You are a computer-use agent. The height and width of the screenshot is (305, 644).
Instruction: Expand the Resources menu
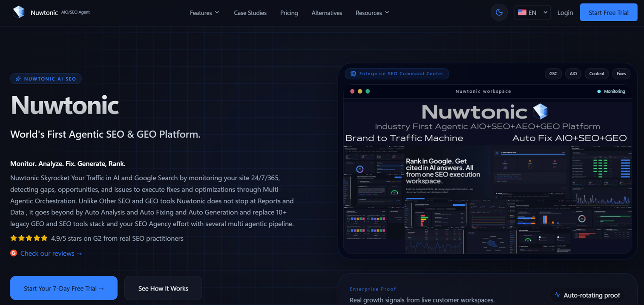tap(372, 13)
